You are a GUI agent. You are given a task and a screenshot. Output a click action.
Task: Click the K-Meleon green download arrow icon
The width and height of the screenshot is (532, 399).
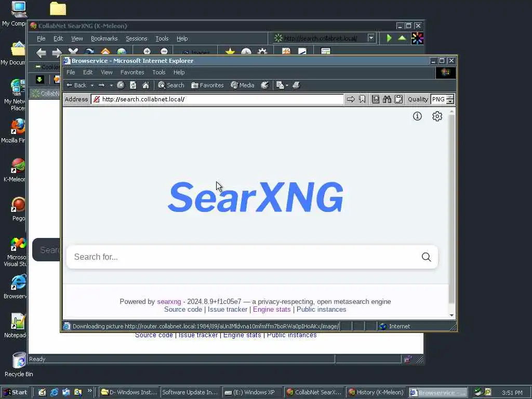coord(39,79)
